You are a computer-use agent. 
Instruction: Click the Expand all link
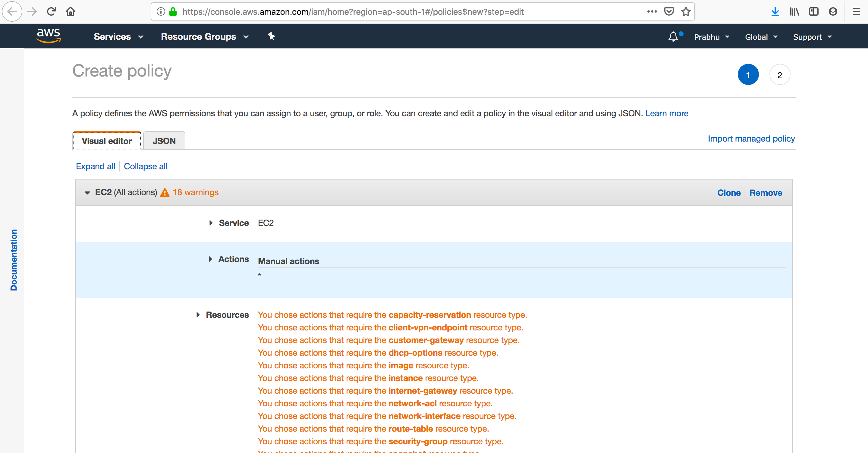[95, 166]
